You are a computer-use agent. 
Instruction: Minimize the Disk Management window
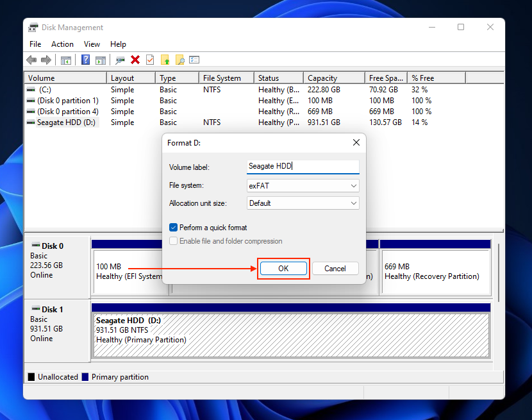[432, 27]
